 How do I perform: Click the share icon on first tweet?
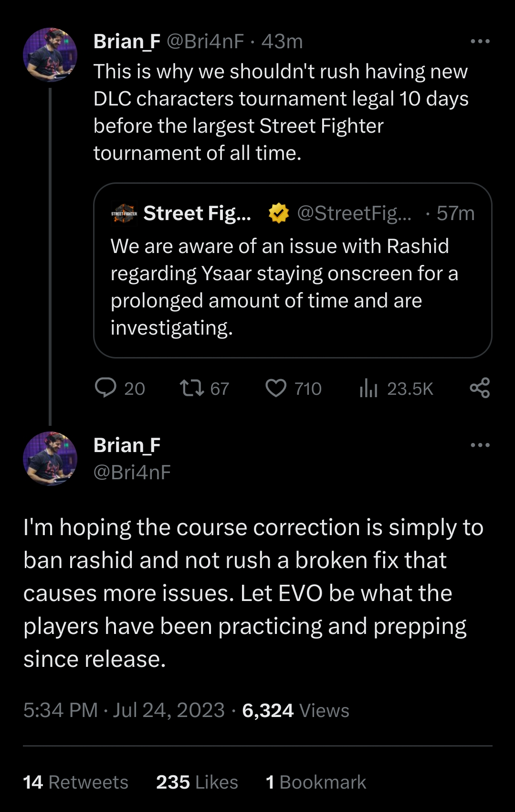[480, 388]
